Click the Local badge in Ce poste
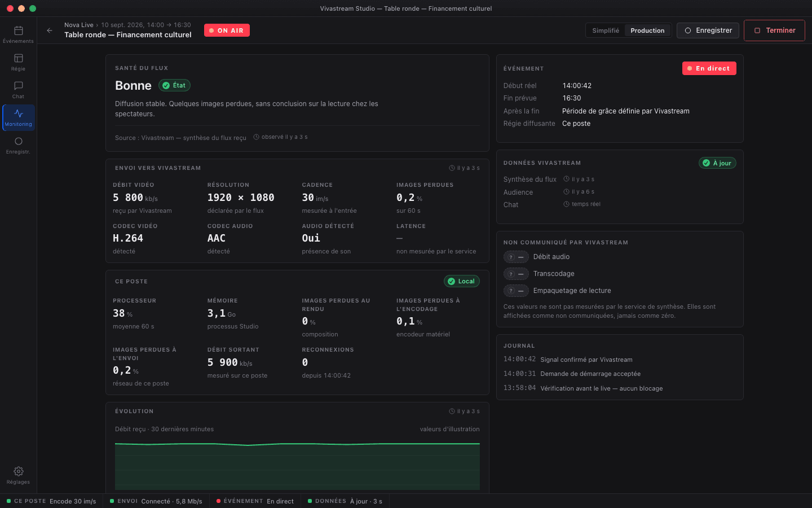Screen dimensions: 812x508 point(461,281)
